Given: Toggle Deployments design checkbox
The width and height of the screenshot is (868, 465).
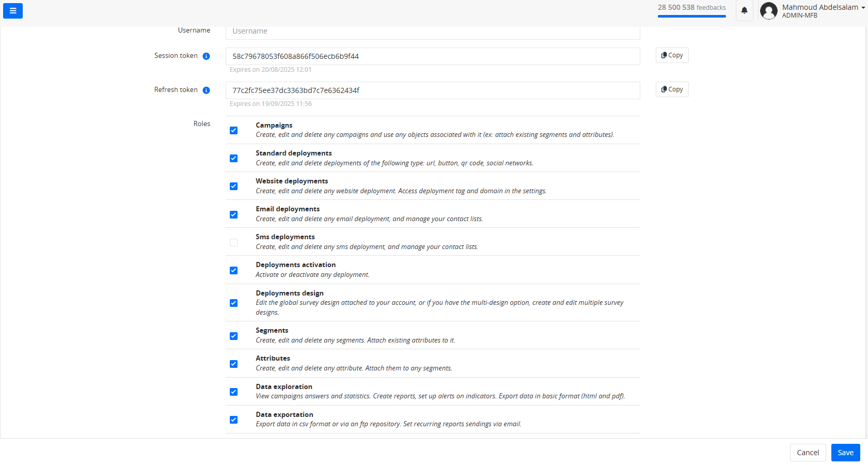Looking at the screenshot, I should pos(234,303).
